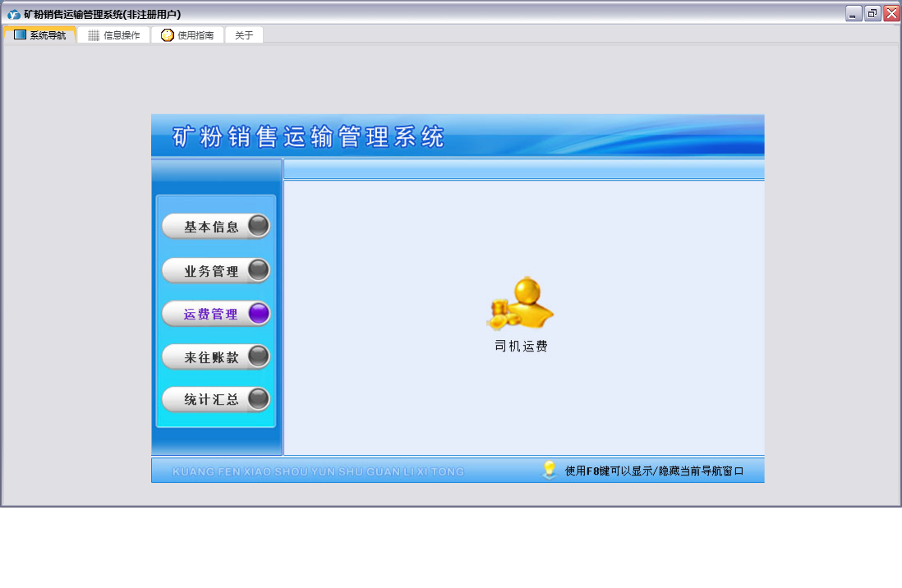
Task: Click the grid icon on 信息操作 tab
Action: click(93, 35)
